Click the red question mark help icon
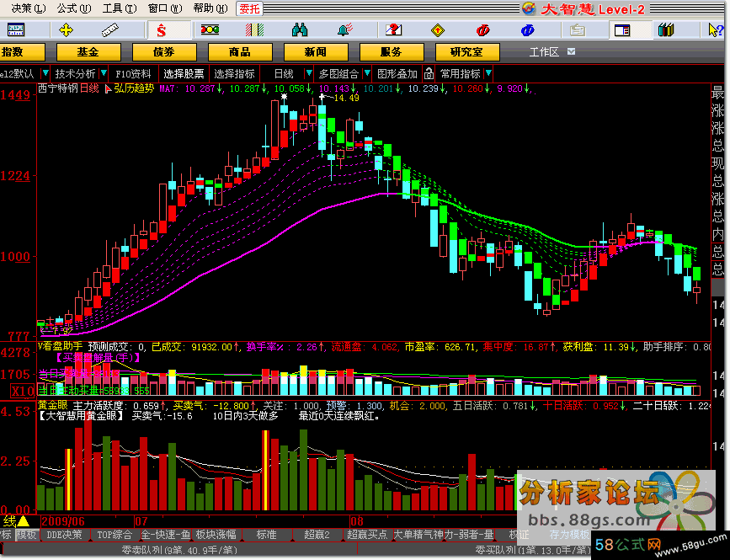Image resolution: width=730 pixels, height=560 pixels. coord(393,30)
